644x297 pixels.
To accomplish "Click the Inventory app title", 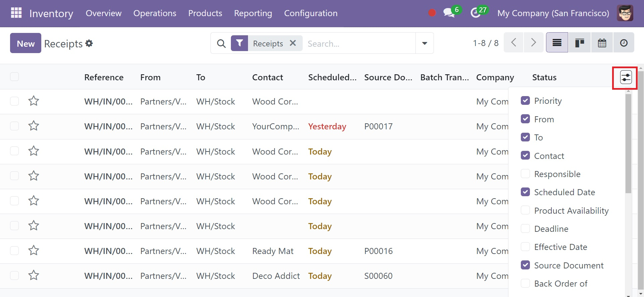I will 51,13.
